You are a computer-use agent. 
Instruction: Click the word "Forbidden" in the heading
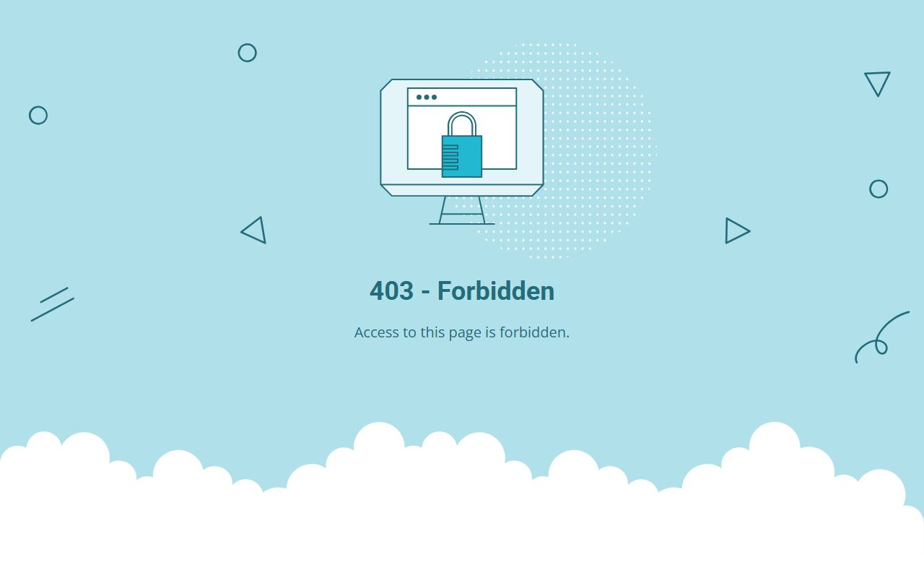coord(496,291)
